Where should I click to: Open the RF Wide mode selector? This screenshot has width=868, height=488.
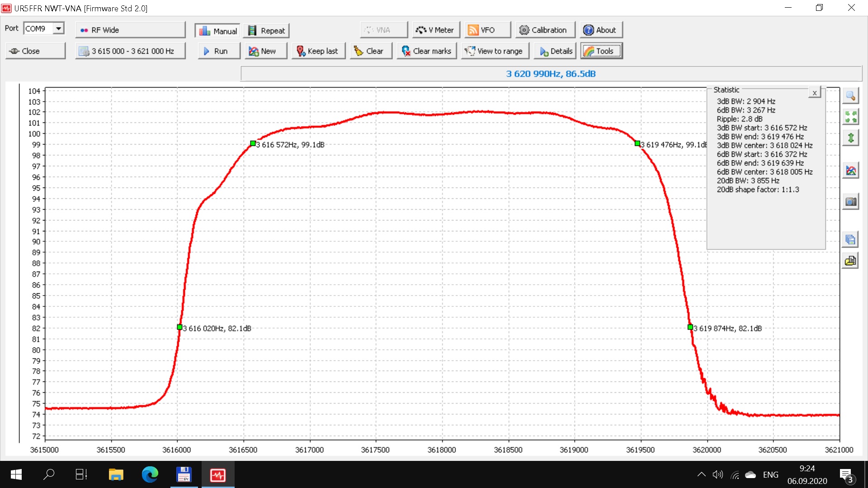pos(130,30)
